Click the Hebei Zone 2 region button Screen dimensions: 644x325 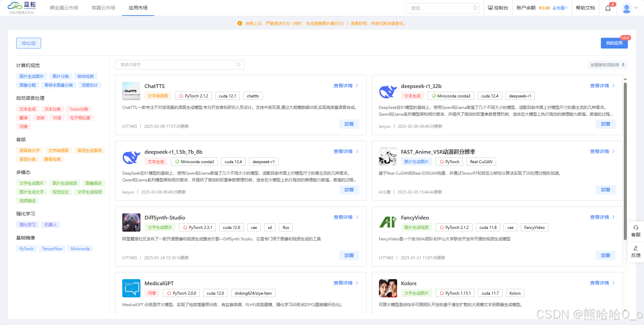point(29,43)
